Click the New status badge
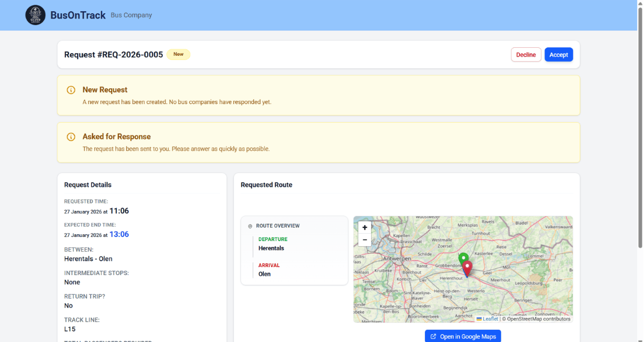The width and height of the screenshot is (644, 342). tap(178, 54)
